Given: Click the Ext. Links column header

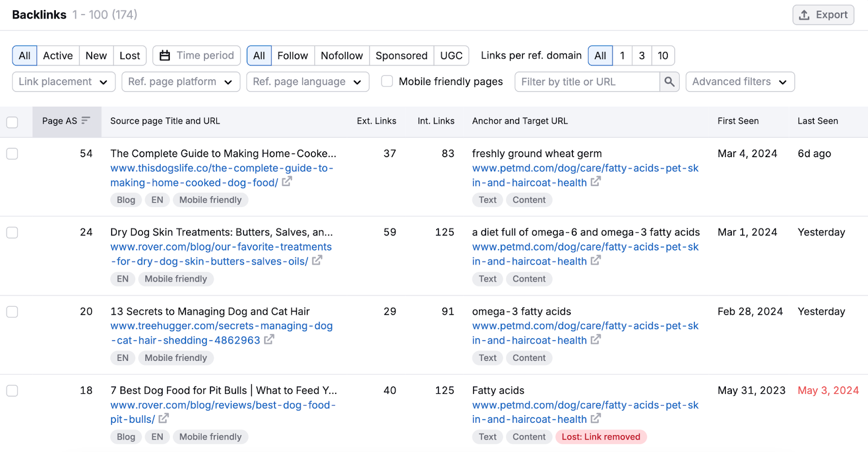Looking at the screenshot, I should (x=376, y=121).
